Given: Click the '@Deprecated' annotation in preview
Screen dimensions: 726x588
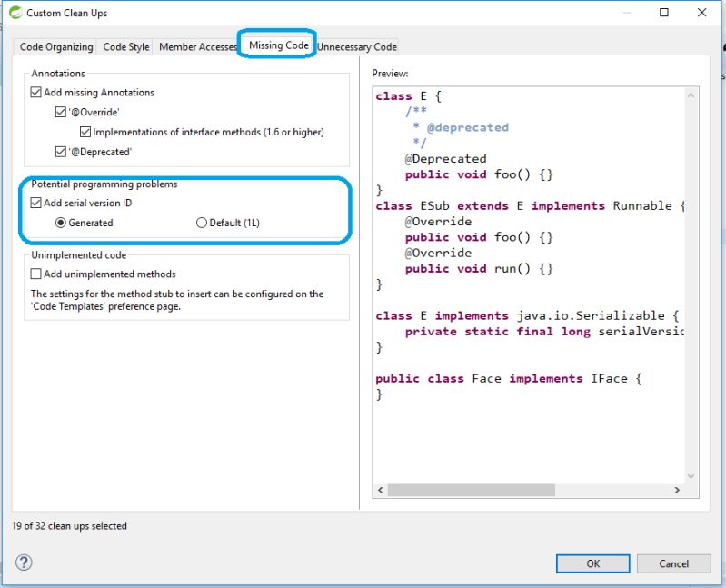Looking at the screenshot, I should coord(445,159).
